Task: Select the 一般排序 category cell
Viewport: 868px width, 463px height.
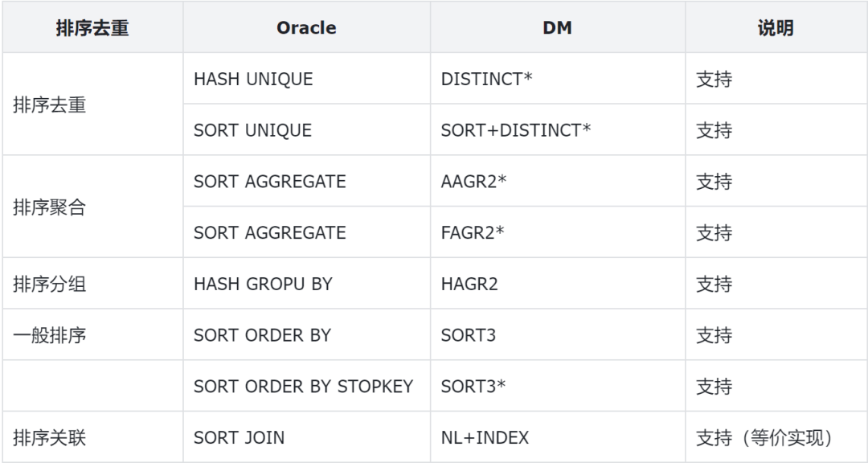Action: click(x=50, y=335)
